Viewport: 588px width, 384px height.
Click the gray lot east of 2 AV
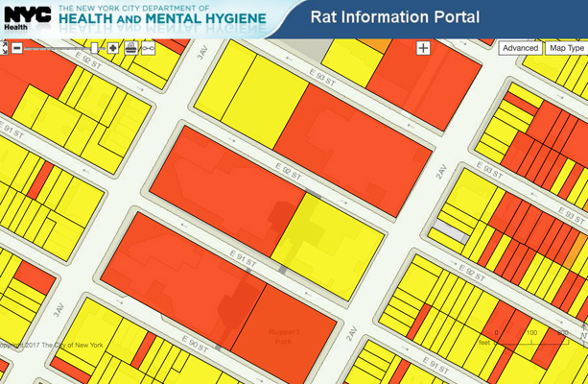tap(449, 230)
